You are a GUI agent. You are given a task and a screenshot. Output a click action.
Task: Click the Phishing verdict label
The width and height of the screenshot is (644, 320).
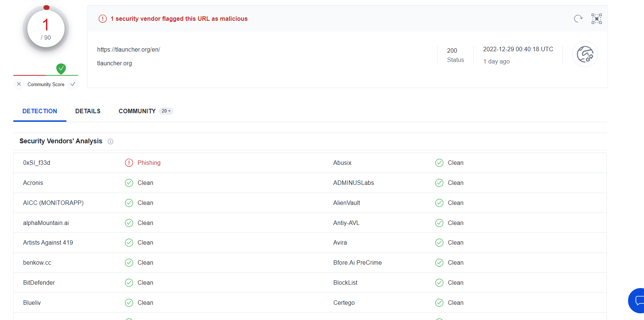point(149,163)
